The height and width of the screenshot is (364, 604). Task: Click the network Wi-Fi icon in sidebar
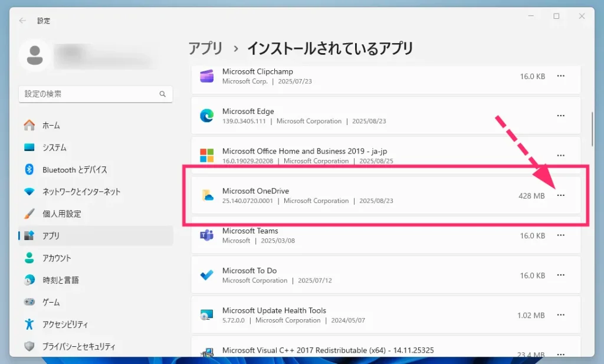click(29, 191)
